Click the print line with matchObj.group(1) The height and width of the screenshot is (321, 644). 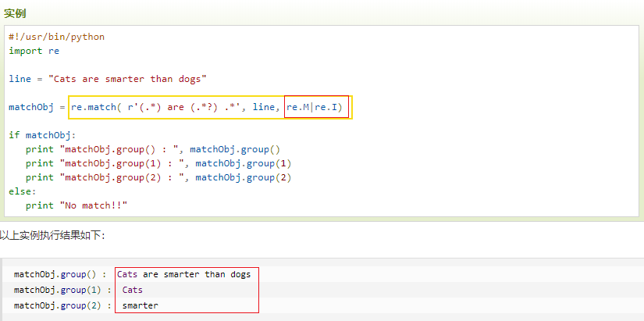coord(158,163)
